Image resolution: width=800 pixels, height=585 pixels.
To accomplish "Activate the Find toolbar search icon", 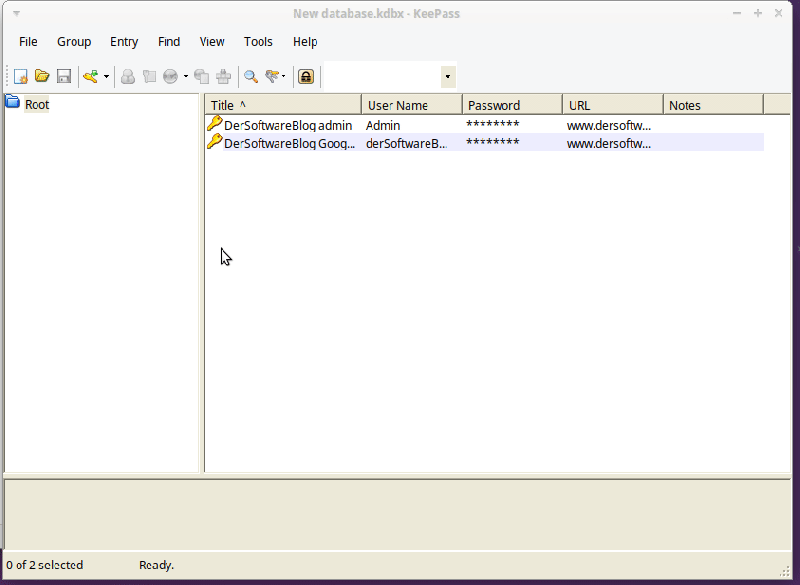I will [251, 76].
